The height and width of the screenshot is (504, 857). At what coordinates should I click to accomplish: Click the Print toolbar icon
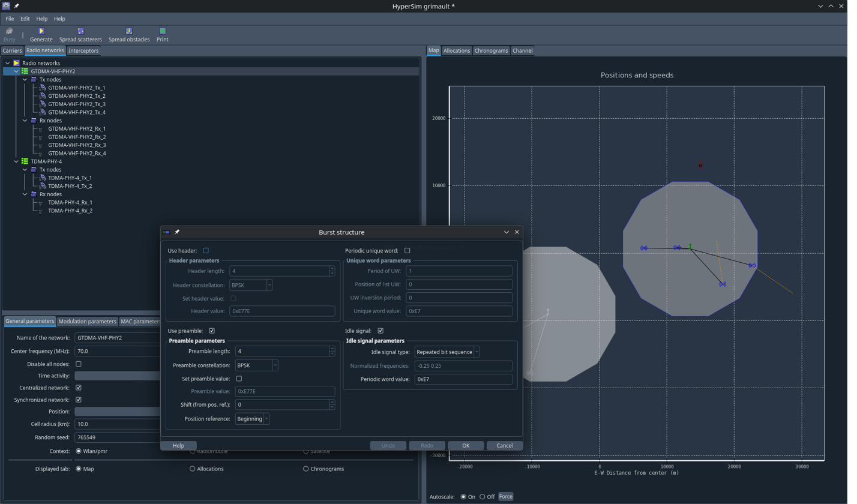coord(162,31)
